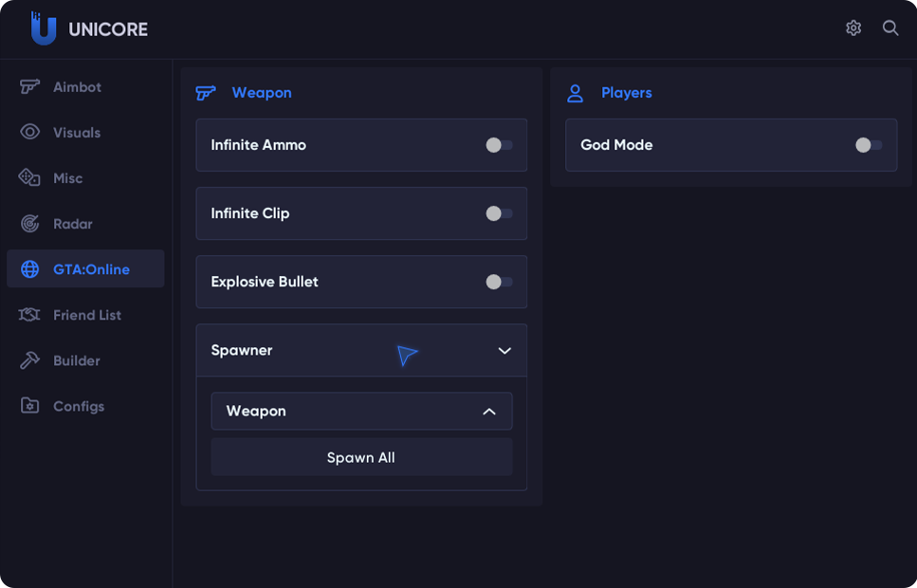Toggle Explosive Bullet on
Image resolution: width=917 pixels, height=588 pixels.
(499, 282)
